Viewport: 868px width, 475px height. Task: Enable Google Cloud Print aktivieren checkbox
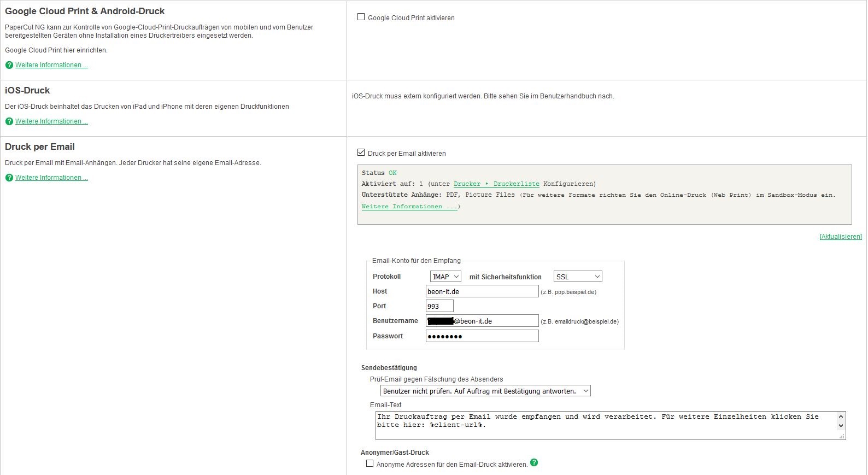click(361, 17)
